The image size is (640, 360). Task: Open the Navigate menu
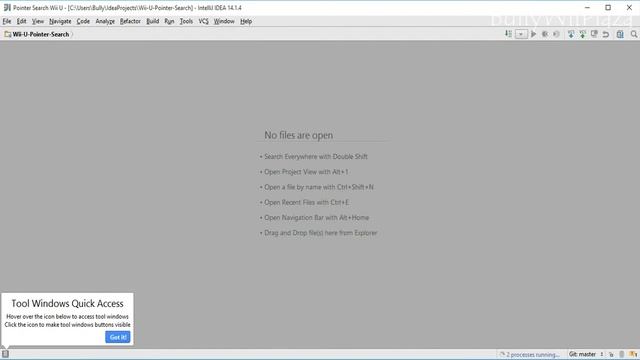point(60,21)
